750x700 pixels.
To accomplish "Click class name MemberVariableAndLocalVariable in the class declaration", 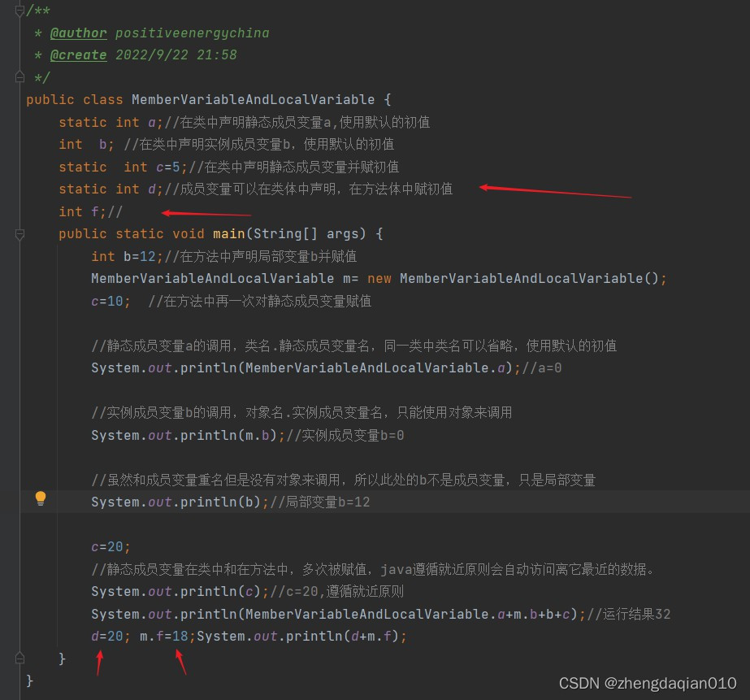I will click(x=253, y=99).
